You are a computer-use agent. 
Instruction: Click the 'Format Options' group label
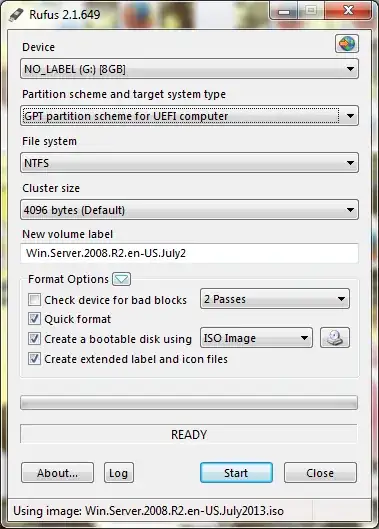click(69, 279)
